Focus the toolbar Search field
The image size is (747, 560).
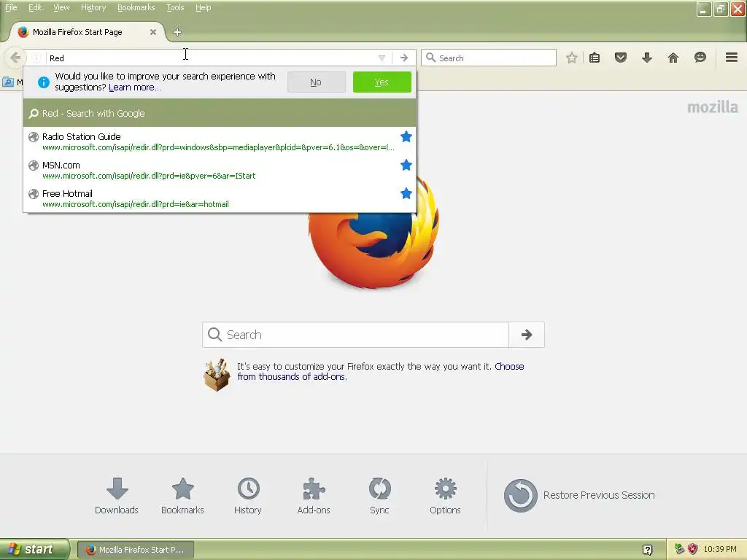point(489,58)
